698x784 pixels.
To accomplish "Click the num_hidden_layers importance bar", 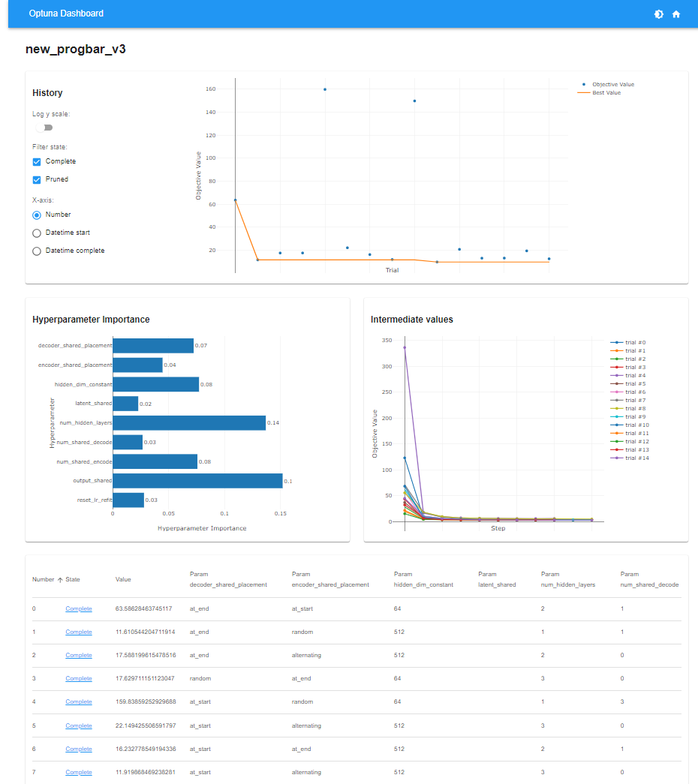I will pyautogui.click(x=189, y=423).
